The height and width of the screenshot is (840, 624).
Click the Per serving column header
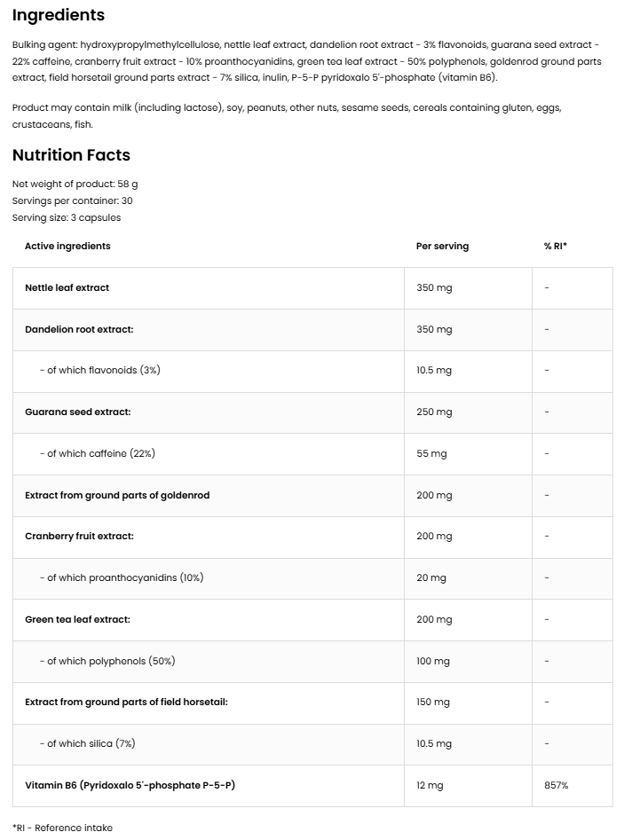click(442, 246)
